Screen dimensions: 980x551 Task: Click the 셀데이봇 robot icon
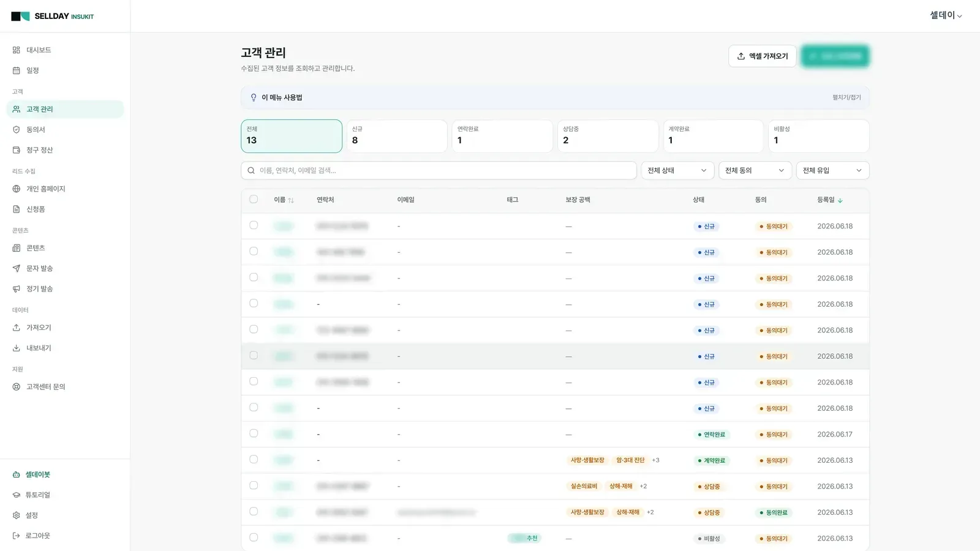tap(17, 474)
